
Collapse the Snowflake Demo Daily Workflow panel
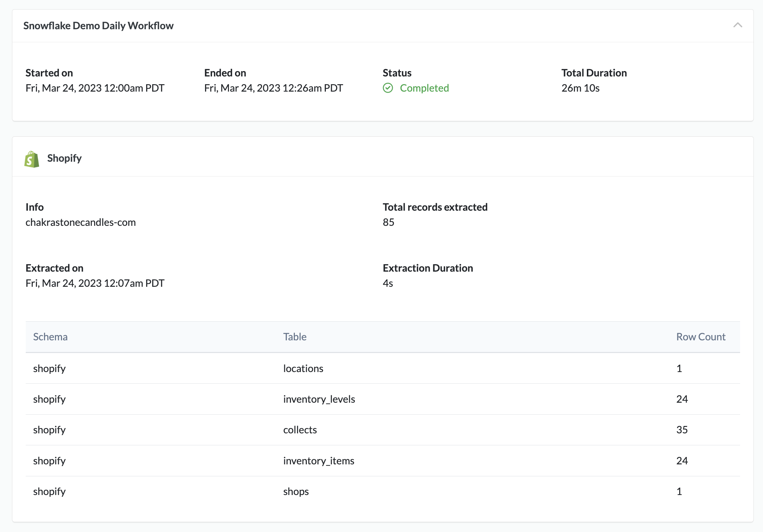(x=738, y=25)
